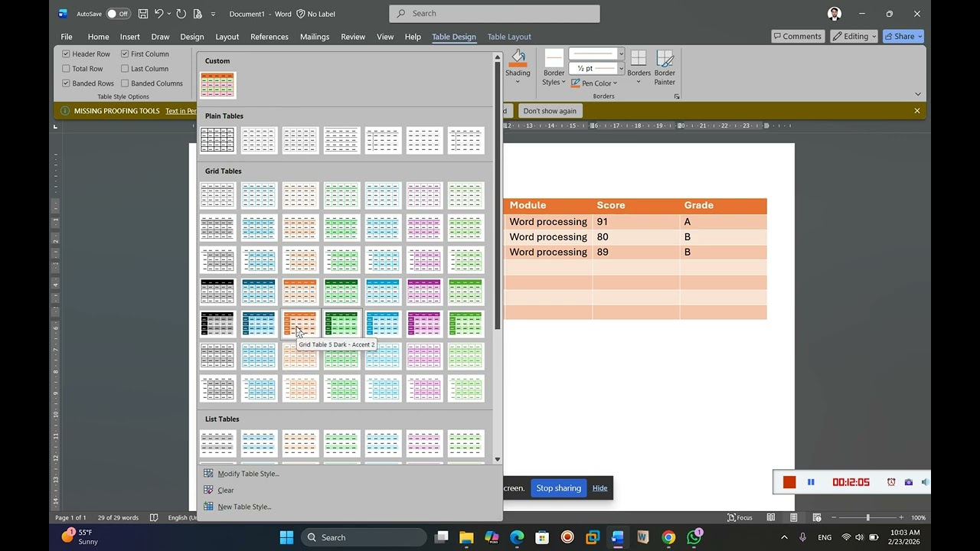Open the Share dropdown

tap(903, 36)
